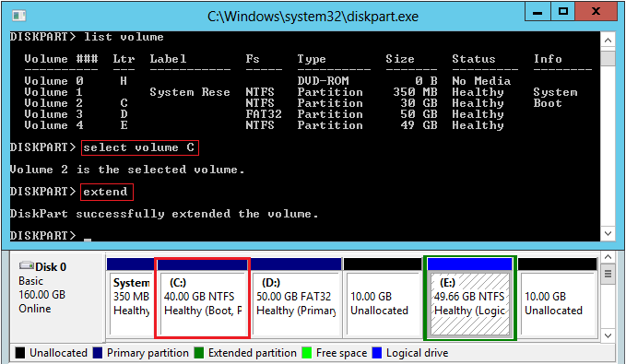Click the 'Status' column header

[474, 59]
